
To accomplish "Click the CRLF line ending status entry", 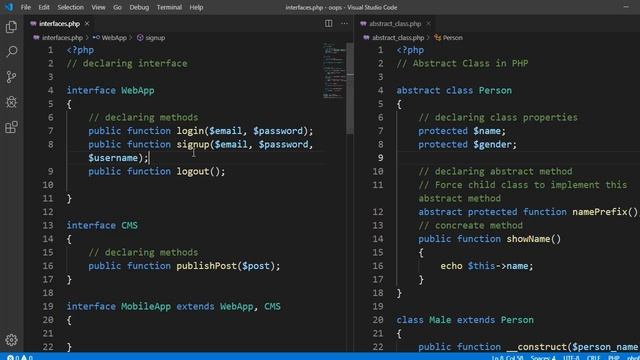I will pos(594,358).
